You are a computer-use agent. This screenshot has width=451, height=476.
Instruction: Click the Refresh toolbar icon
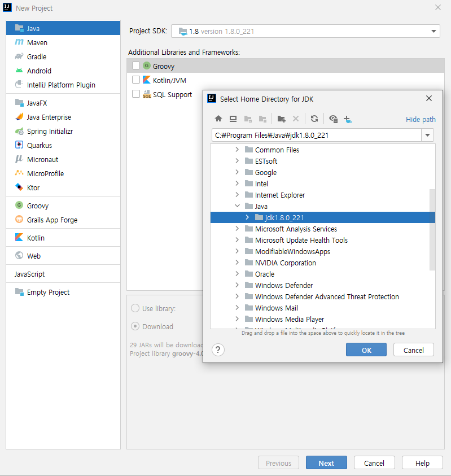point(314,119)
